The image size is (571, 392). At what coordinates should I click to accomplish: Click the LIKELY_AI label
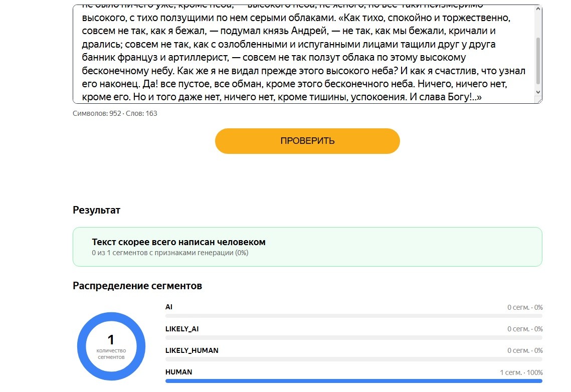tap(182, 329)
